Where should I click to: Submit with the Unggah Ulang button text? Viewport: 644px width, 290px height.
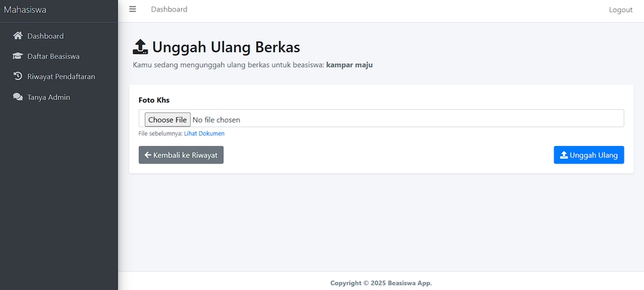click(594, 155)
